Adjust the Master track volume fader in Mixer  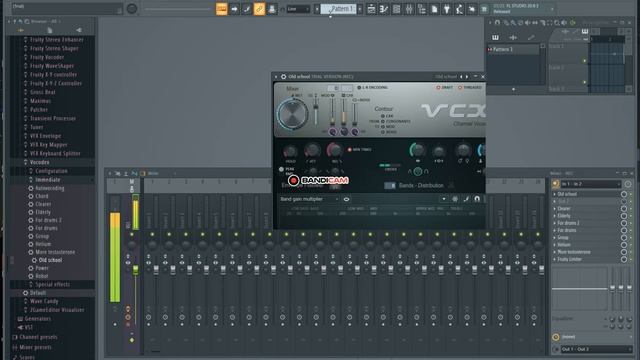136,270
